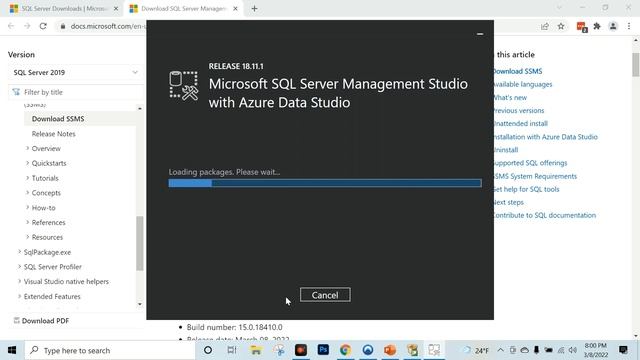Expand the Concepts section

[x=27, y=192]
